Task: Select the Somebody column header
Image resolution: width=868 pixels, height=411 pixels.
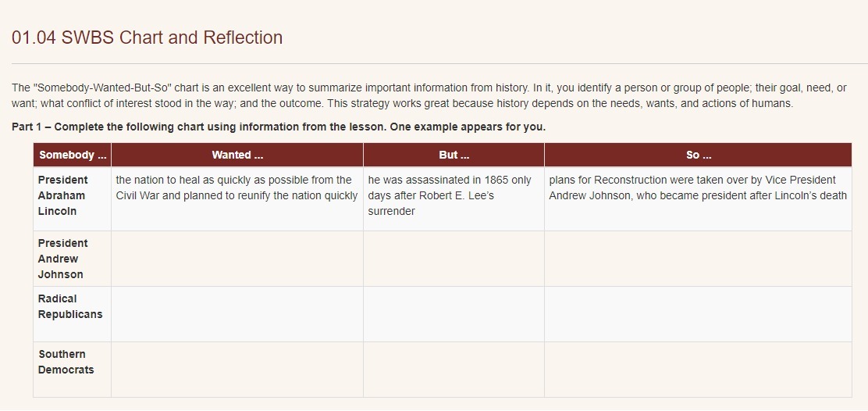Action: click(x=73, y=155)
